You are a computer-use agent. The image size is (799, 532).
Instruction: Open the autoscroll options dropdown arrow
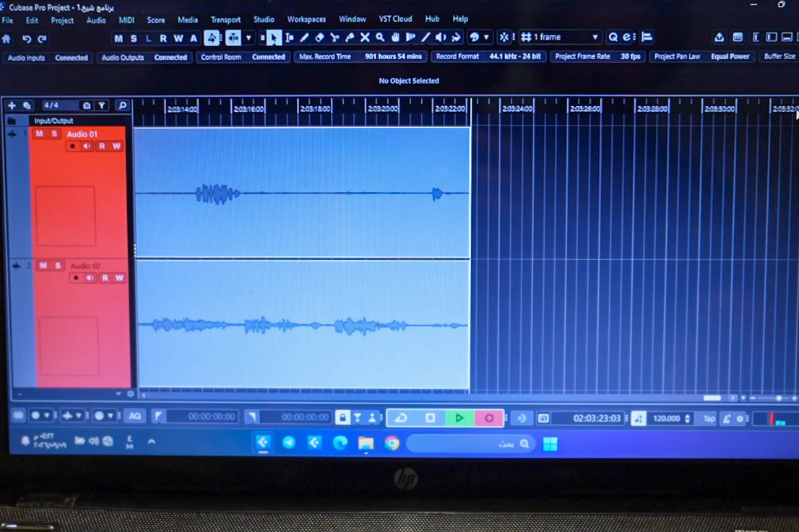pyautogui.click(x=249, y=38)
